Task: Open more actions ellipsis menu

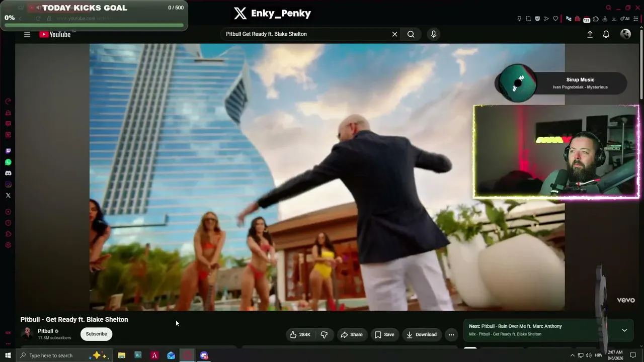Action: 451,334
